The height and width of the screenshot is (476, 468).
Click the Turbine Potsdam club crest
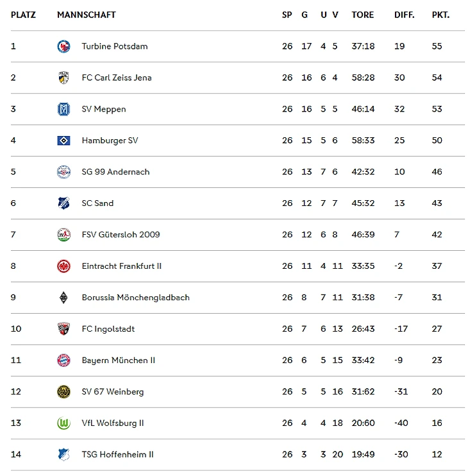pyautogui.click(x=63, y=46)
